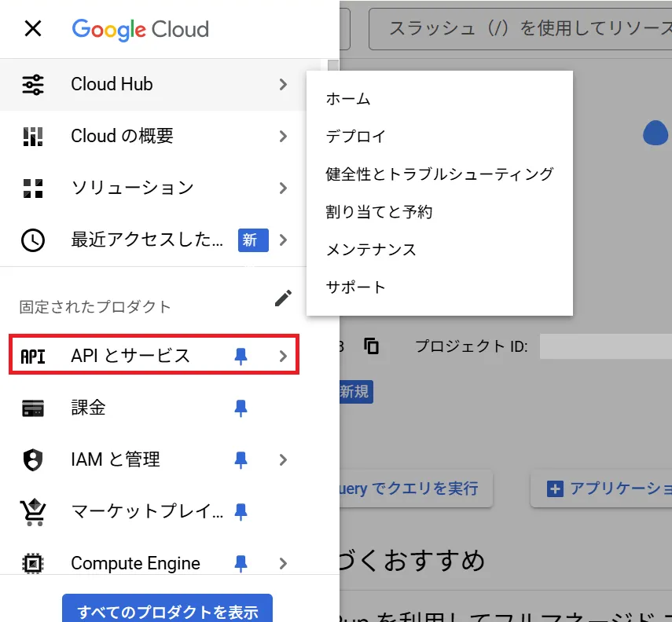Click the copy icon next to プロジェクト ID
This screenshot has height=622, width=672.
(x=371, y=346)
